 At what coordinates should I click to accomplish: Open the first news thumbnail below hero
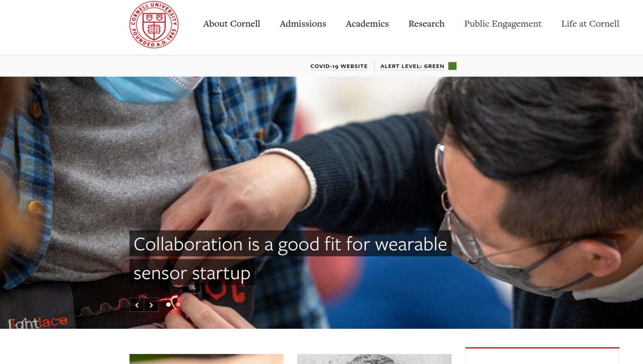[x=206, y=359]
